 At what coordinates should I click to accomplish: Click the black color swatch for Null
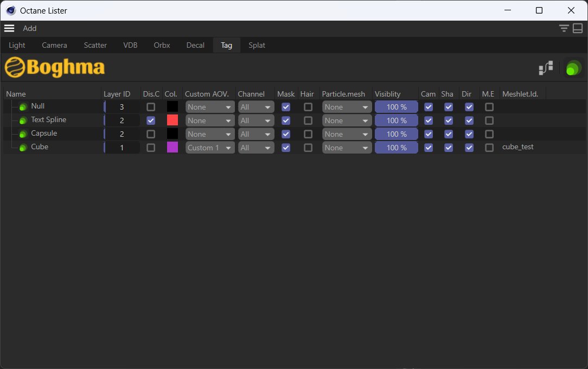pyautogui.click(x=172, y=106)
